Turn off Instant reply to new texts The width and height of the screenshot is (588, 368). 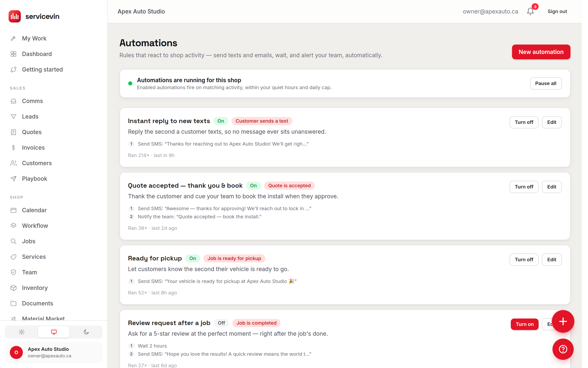524,122
